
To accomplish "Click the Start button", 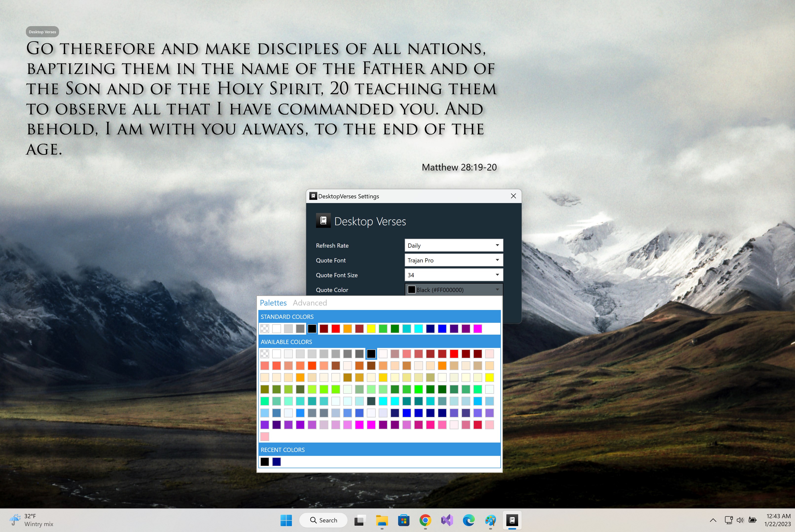I will click(287, 520).
